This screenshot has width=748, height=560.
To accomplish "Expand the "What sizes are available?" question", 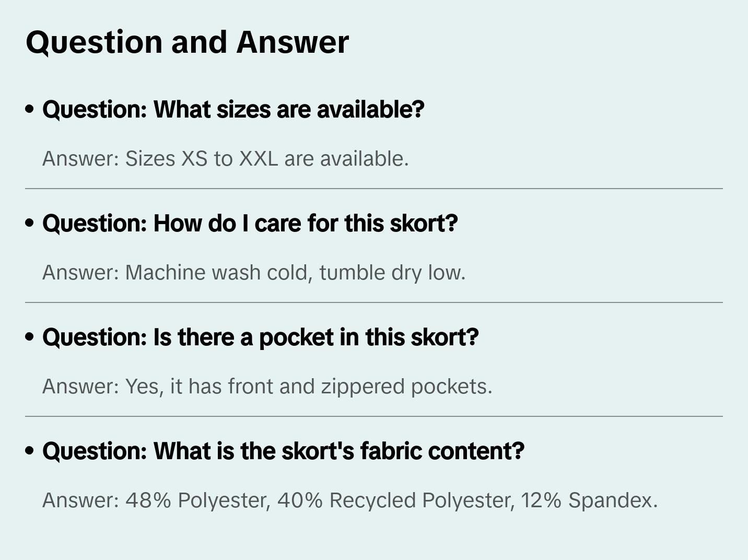I will pyautogui.click(x=233, y=110).
